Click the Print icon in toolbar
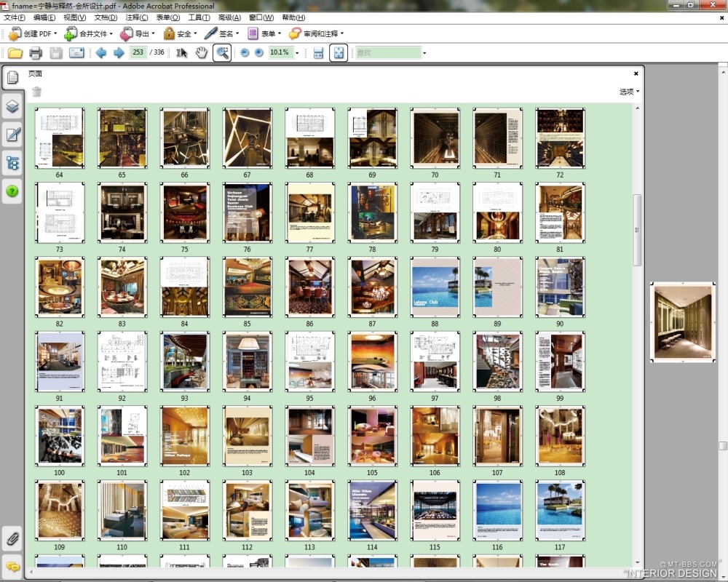Image resolution: width=728 pixels, height=582 pixels. (36, 52)
